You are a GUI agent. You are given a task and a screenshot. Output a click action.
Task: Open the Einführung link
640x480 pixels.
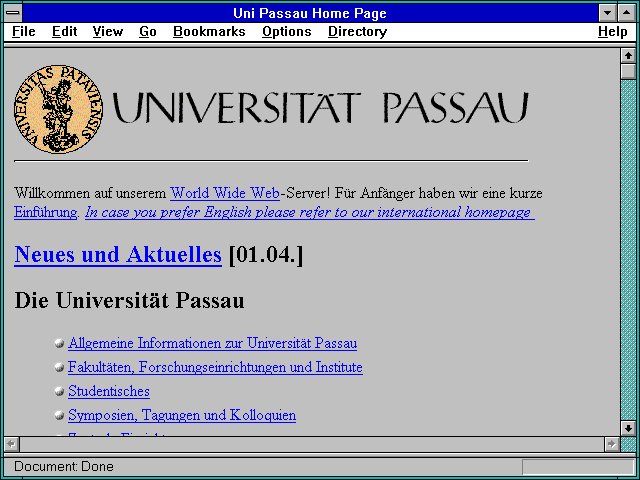[45, 212]
